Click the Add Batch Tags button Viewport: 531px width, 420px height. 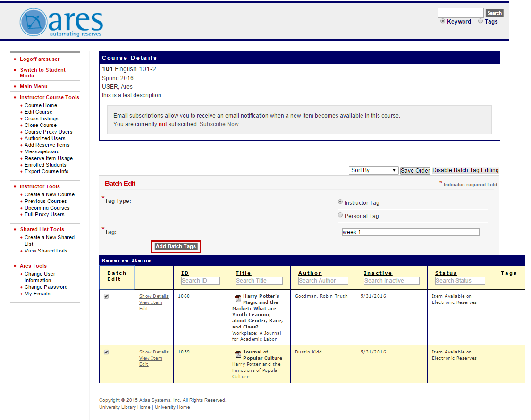pos(176,246)
